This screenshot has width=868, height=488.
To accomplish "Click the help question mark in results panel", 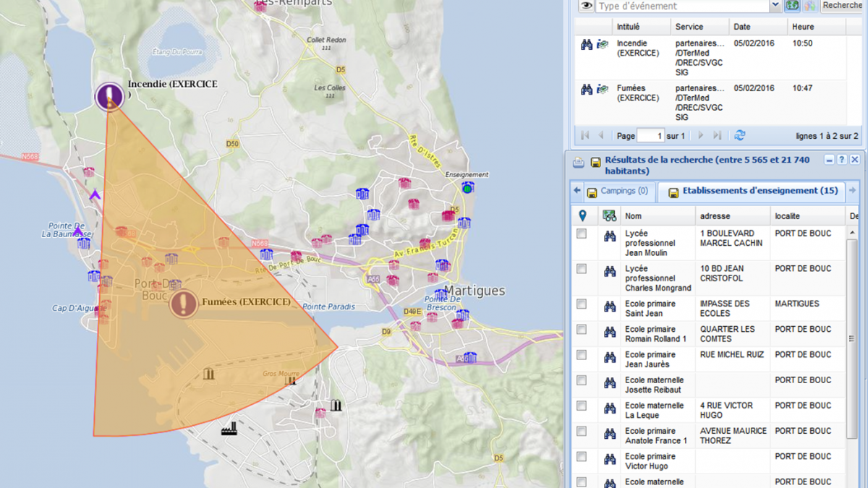I will (842, 160).
